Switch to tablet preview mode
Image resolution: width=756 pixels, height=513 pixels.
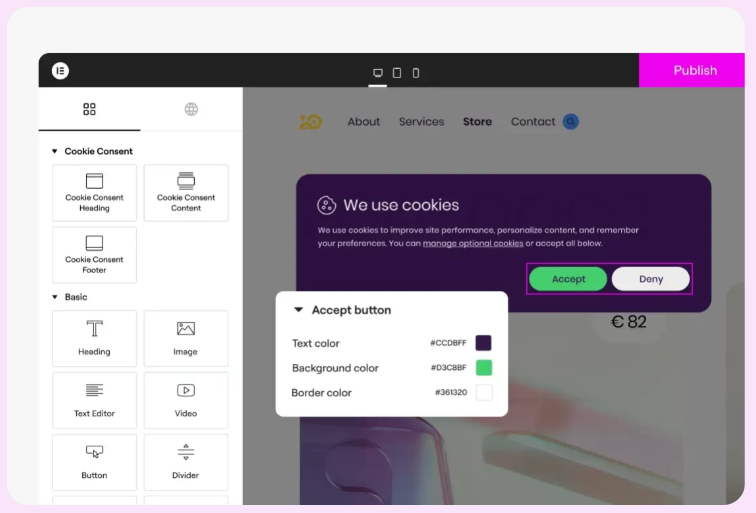point(397,73)
